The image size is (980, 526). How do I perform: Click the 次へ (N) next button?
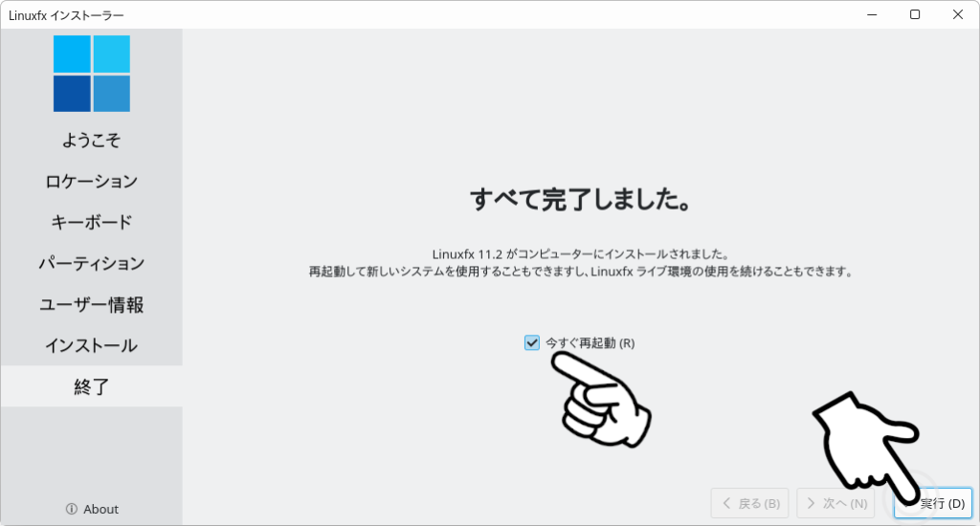pyautogui.click(x=835, y=503)
